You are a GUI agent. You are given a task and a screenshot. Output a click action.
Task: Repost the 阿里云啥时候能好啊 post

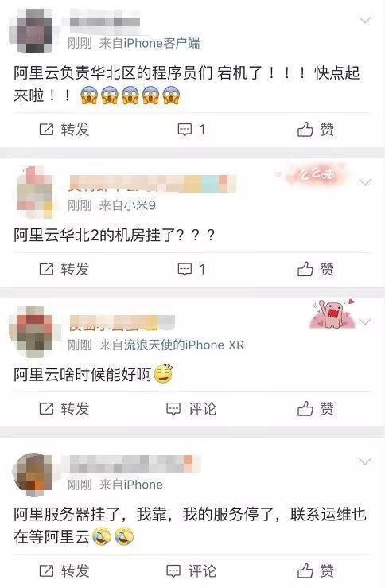(x=64, y=409)
